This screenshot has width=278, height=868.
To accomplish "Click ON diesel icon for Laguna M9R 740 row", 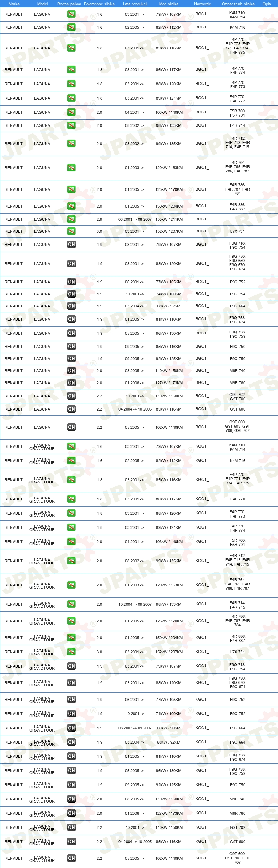I will (x=71, y=371).
